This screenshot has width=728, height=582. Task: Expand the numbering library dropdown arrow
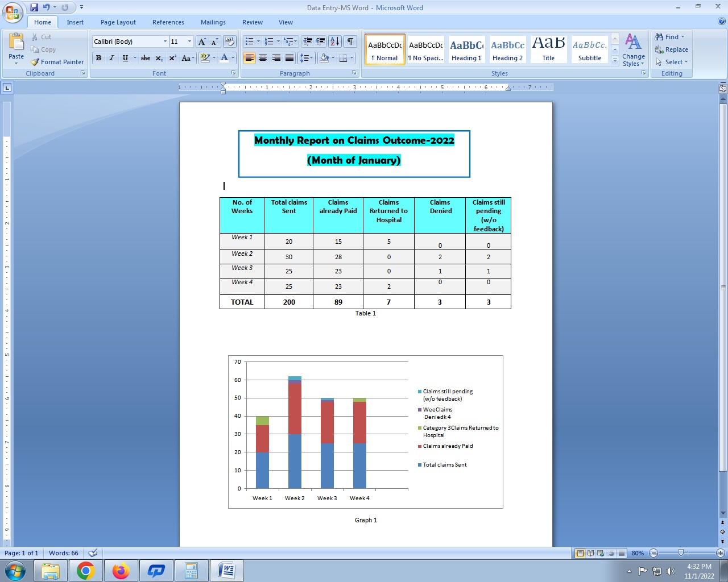coord(278,41)
